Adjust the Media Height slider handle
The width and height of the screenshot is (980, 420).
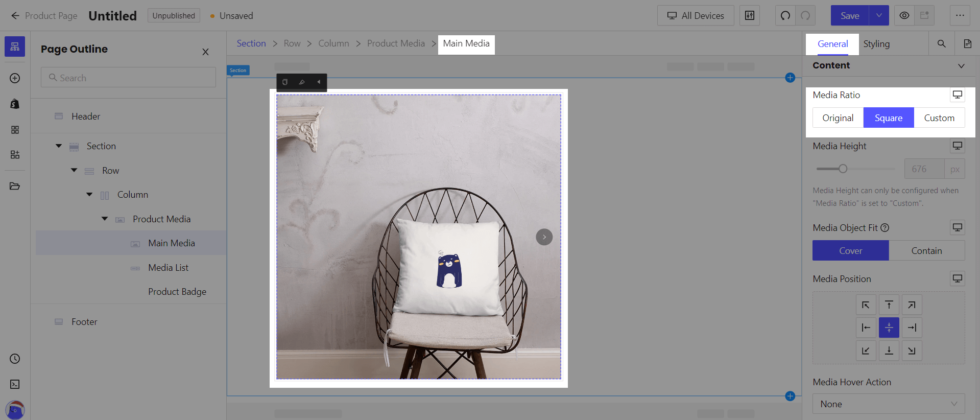pyautogui.click(x=843, y=169)
